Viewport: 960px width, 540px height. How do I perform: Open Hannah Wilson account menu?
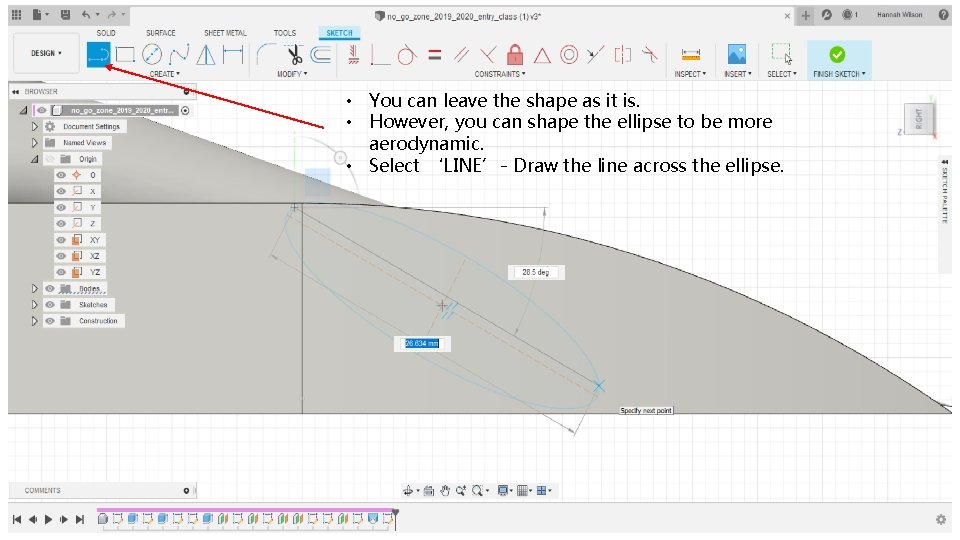point(899,15)
